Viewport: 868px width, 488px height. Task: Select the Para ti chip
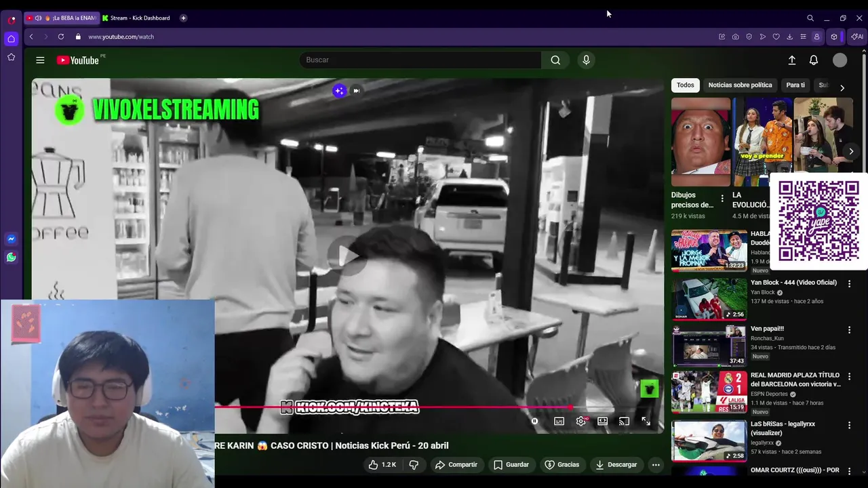pyautogui.click(x=795, y=85)
